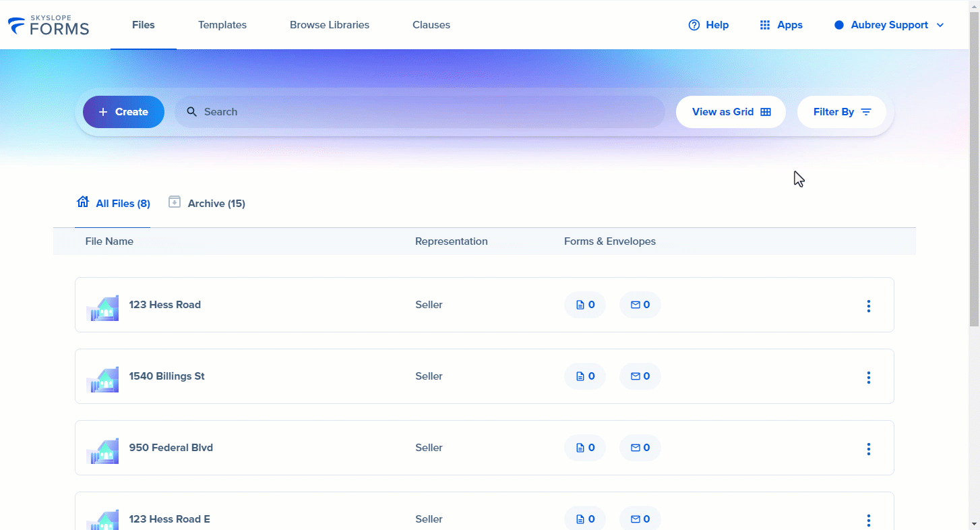This screenshot has width=980, height=530.
Task: Click the SkySlope Forms logo
Action: click(x=49, y=26)
